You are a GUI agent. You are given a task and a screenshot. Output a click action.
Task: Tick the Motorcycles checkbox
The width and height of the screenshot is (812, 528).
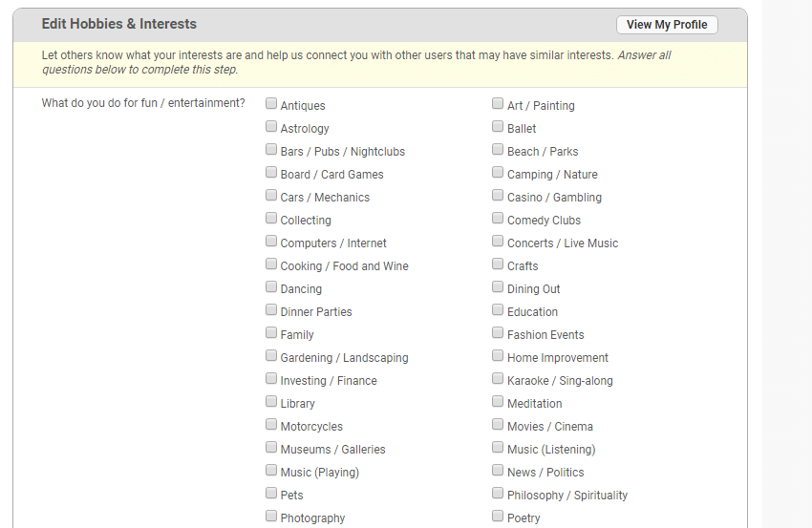(x=271, y=425)
